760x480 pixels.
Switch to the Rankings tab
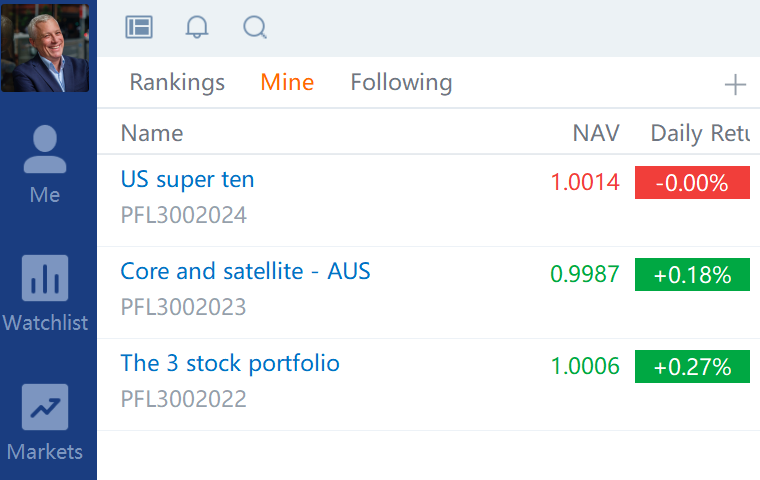pyautogui.click(x=177, y=82)
